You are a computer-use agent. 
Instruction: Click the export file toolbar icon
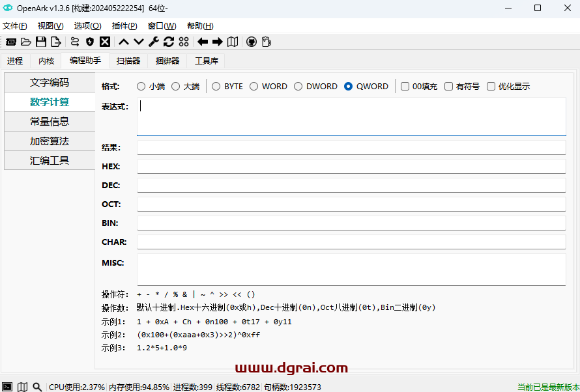coord(55,42)
